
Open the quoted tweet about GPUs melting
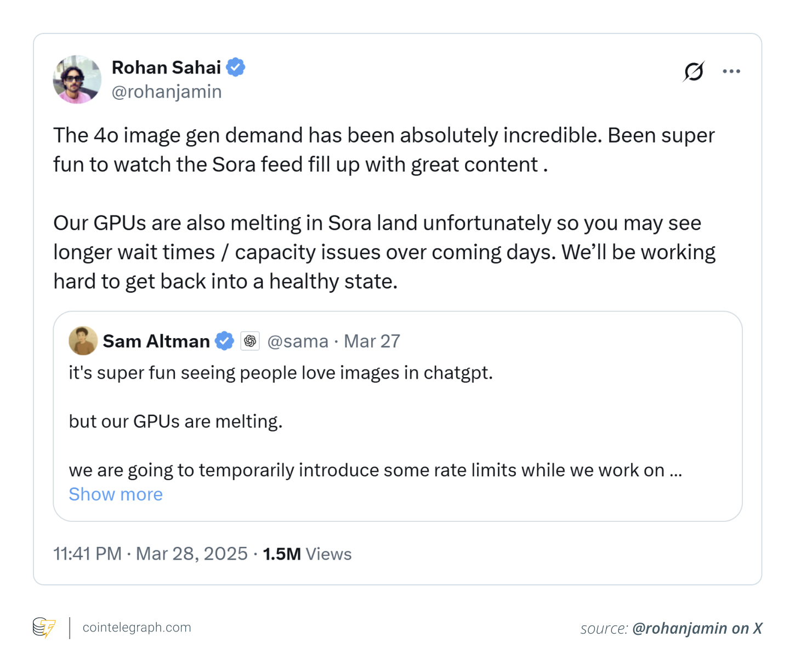(x=384, y=422)
